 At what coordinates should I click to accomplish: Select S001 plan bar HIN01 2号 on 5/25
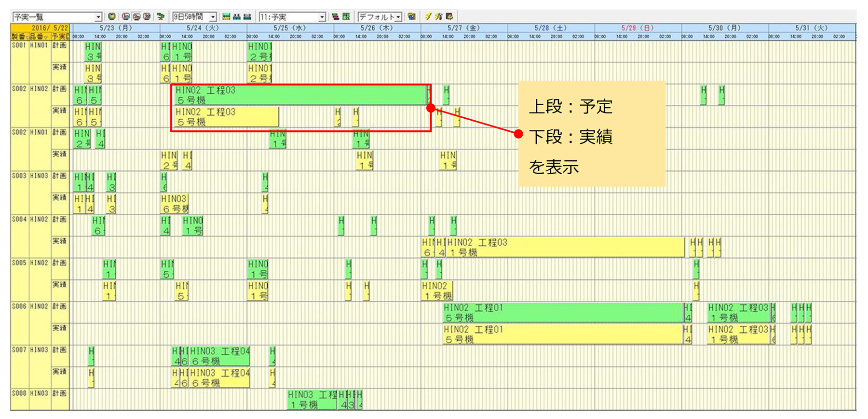click(260, 52)
